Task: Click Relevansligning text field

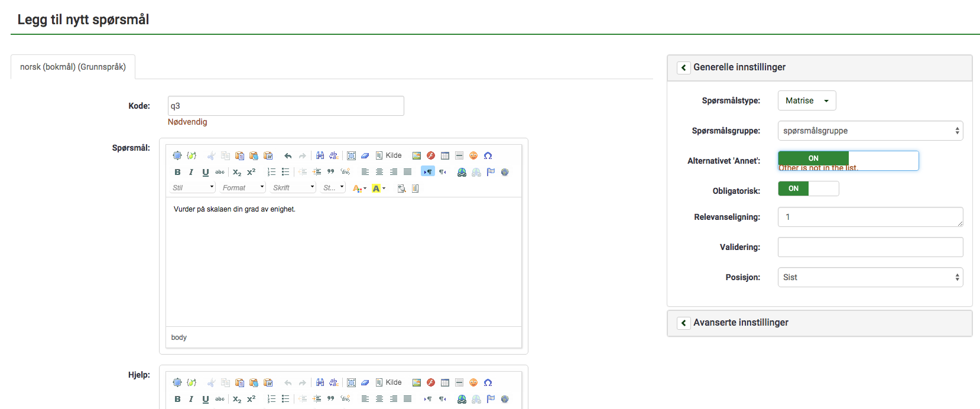Action: [x=870, y=217]
